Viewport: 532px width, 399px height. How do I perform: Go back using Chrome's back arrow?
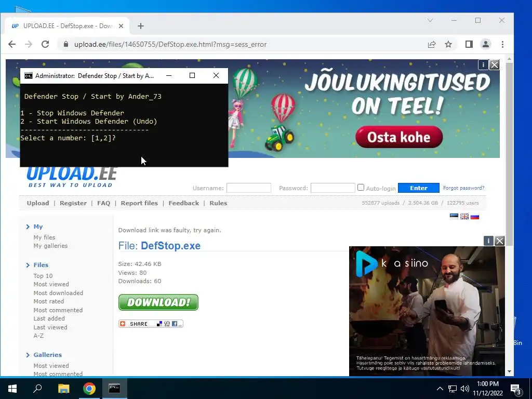pyautogui.click(x=12, y=45)
